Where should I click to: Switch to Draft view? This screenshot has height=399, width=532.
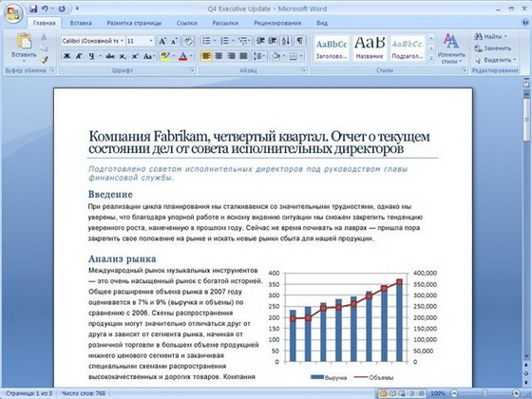pos(421,393)
